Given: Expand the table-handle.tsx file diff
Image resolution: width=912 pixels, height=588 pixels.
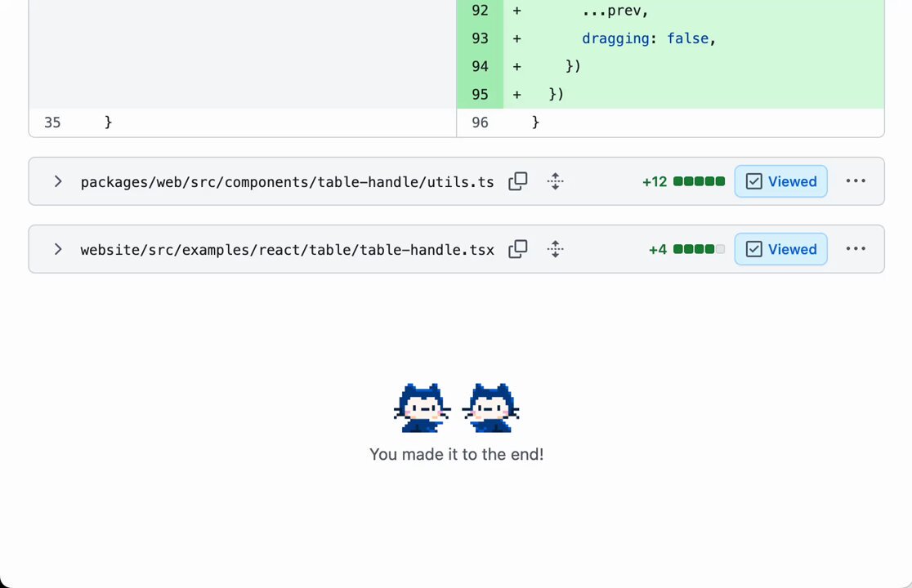Looking at the screenshot, I should (57, 249).
